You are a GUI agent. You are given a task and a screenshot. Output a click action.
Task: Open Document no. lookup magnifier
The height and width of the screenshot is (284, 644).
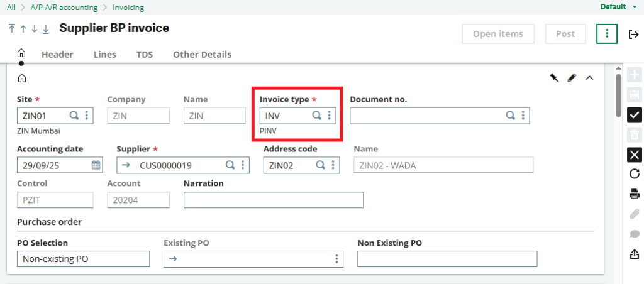click(x=510, y=116)
